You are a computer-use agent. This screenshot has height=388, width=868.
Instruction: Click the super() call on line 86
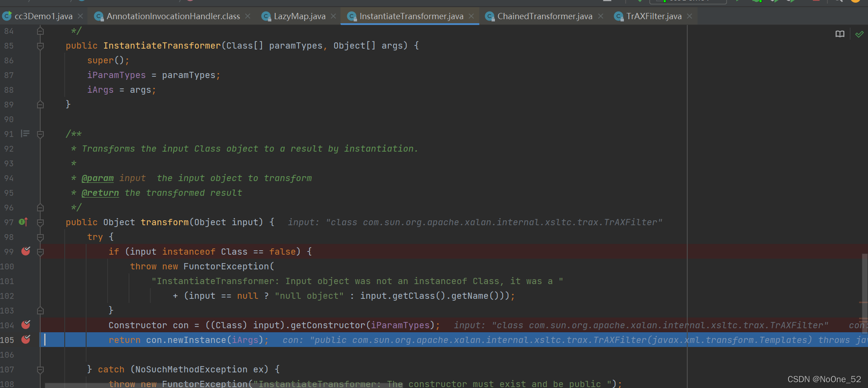(x=106, y=60)
